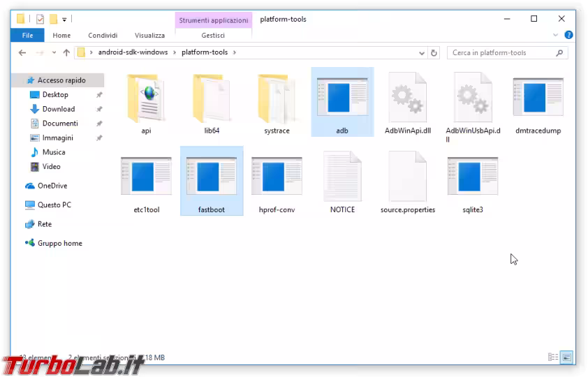Select the AdbWinUsbApi.dll file

tap(473, 107)
